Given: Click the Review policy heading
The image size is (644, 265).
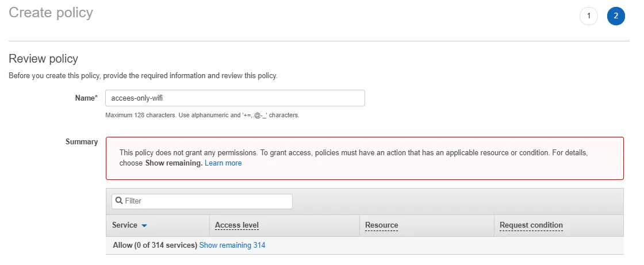Looking at the screenshot, I should coord(43,59).
